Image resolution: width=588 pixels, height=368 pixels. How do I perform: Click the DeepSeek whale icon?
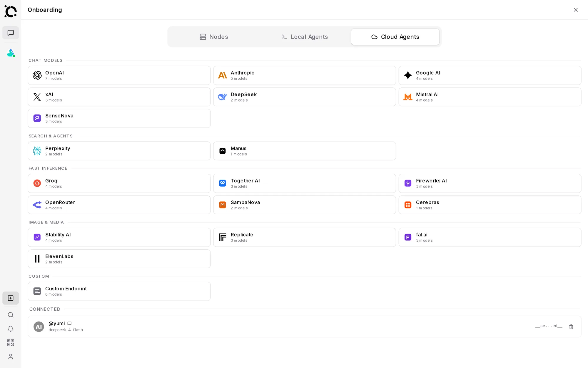coord(223,97)
